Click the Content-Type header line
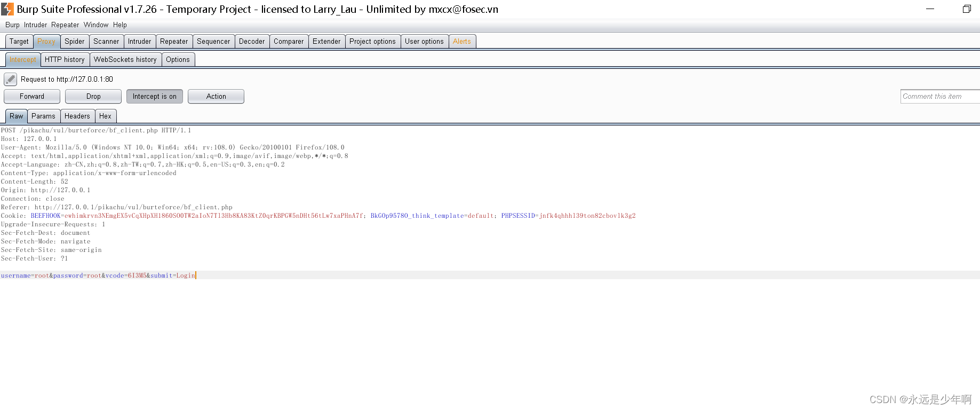This screenshot has height=410, width=980. coord(89,173)
